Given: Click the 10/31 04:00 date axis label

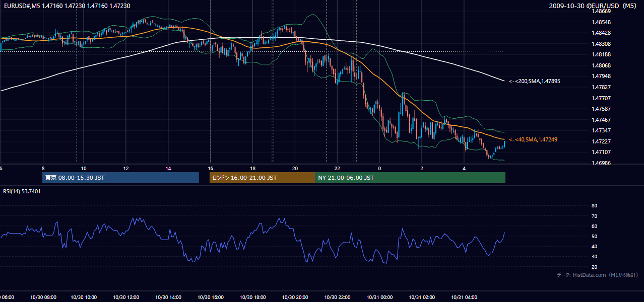Looking at the screenshot, I should tap(465, 297).
